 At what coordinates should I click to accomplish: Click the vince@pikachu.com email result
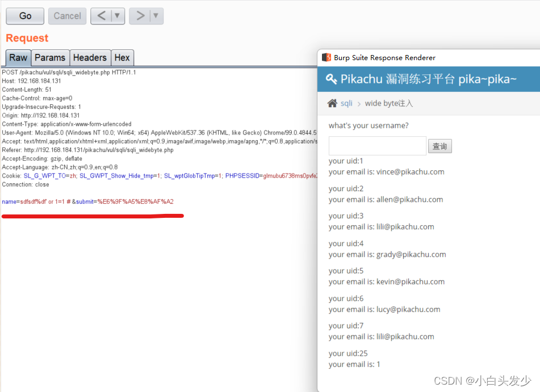tap(410, 172)
